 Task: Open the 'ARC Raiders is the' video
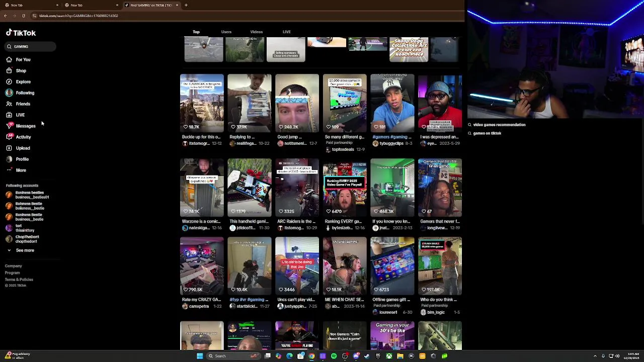click(x=297, y=188)
